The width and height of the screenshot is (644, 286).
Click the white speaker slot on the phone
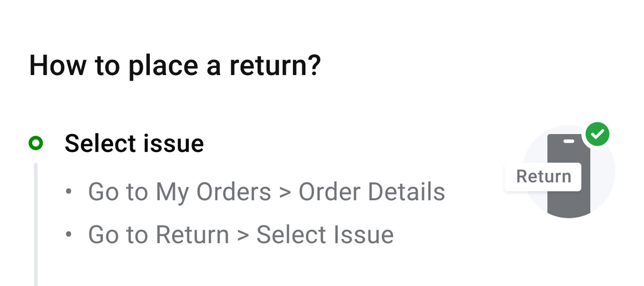click(x=569, y=141)
